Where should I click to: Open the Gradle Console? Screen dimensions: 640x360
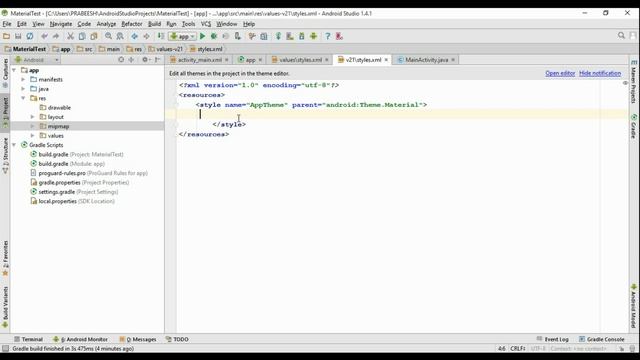click(602, 339)
